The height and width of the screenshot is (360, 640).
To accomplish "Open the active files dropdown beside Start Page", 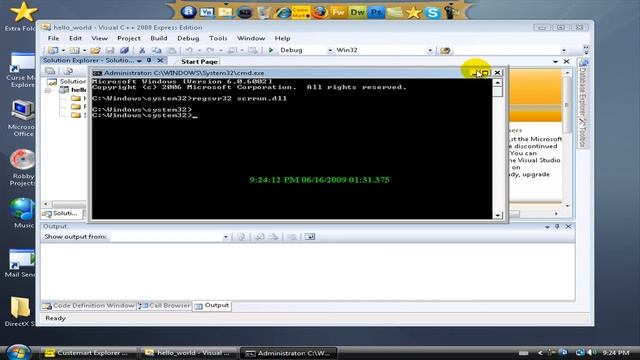I will click(x=556, y=62).
